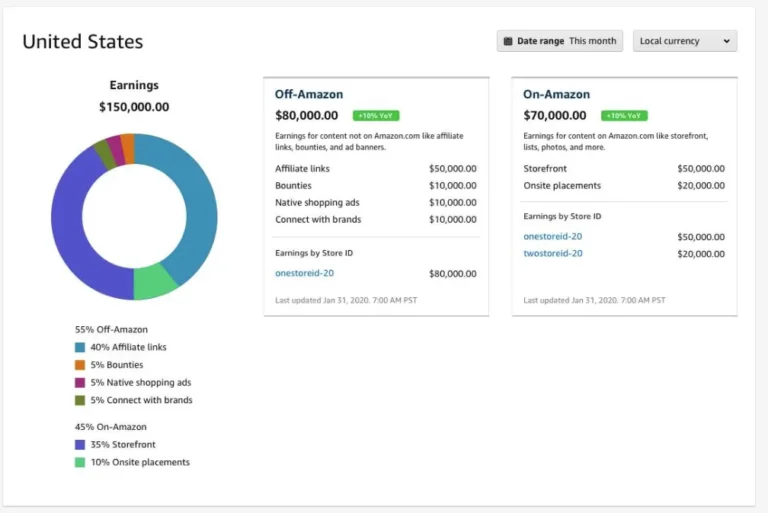This screenshot has height=513, width=768.
Task: Click the Onsite placements green swatch
Action: click(80, 463)
